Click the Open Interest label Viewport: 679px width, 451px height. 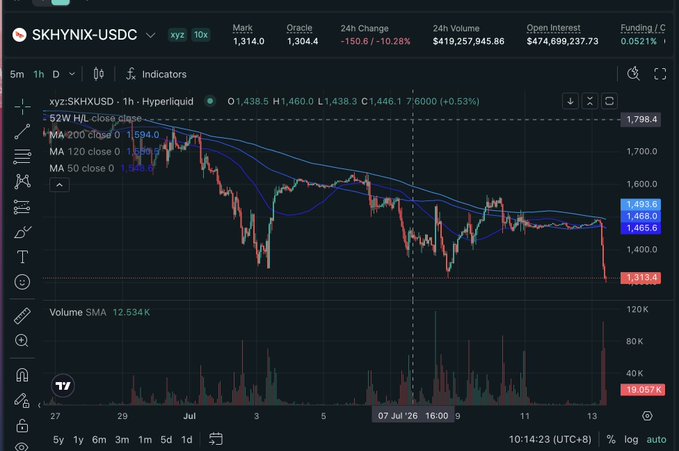[x=553, y=28]
